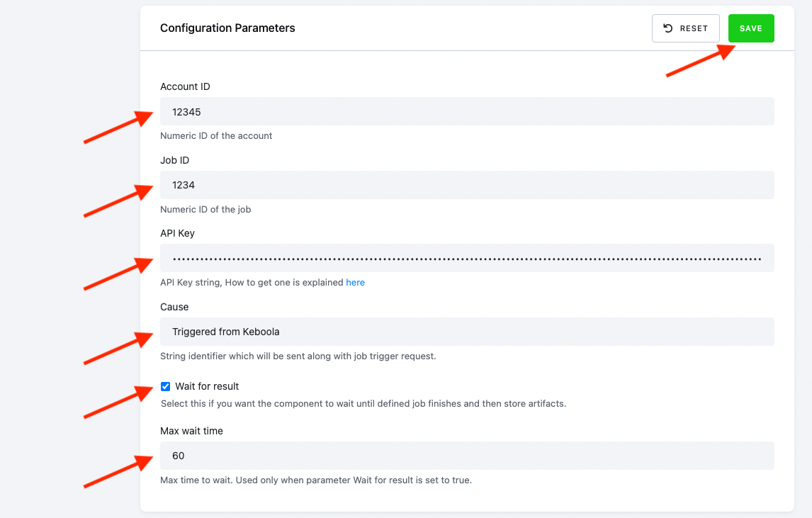Click into the masked API Key field
The image size is (812, 518).
pos(467,258)
